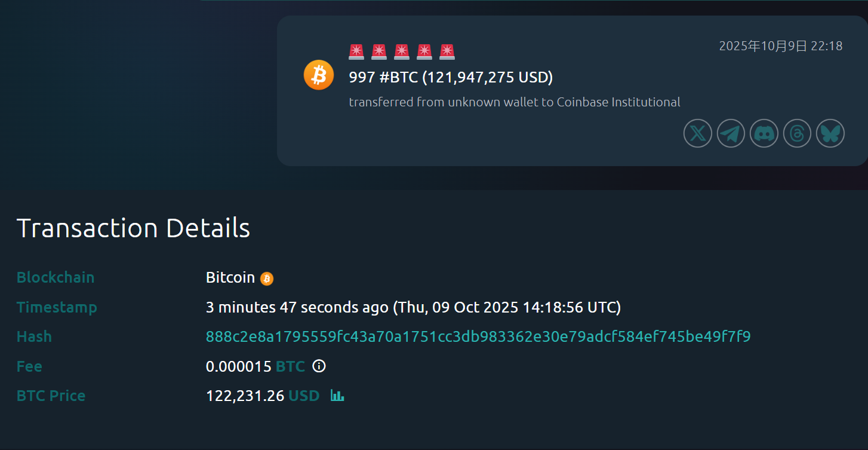The width and height of the screenshot is (868, 450).
Task: Click the small Bitcoin icon beside Blockchain value
Action: [267, 278]
